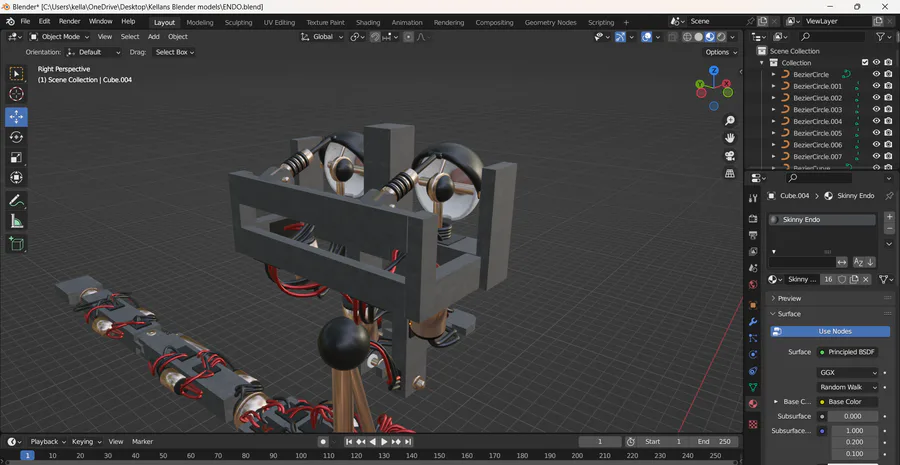The image size is (900, 465).
Task: Toggle Collection exclude checkbox in outliner
Action: pos(865,63)
